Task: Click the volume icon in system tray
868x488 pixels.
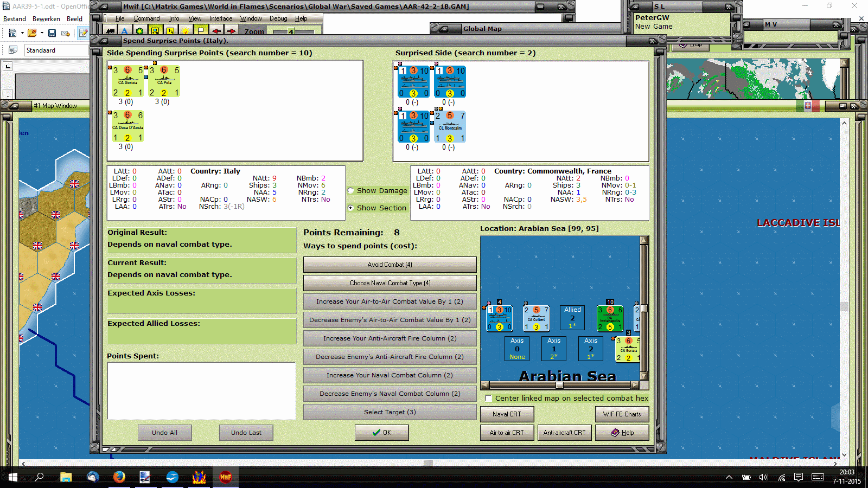Action: click(x=763, y=477)
